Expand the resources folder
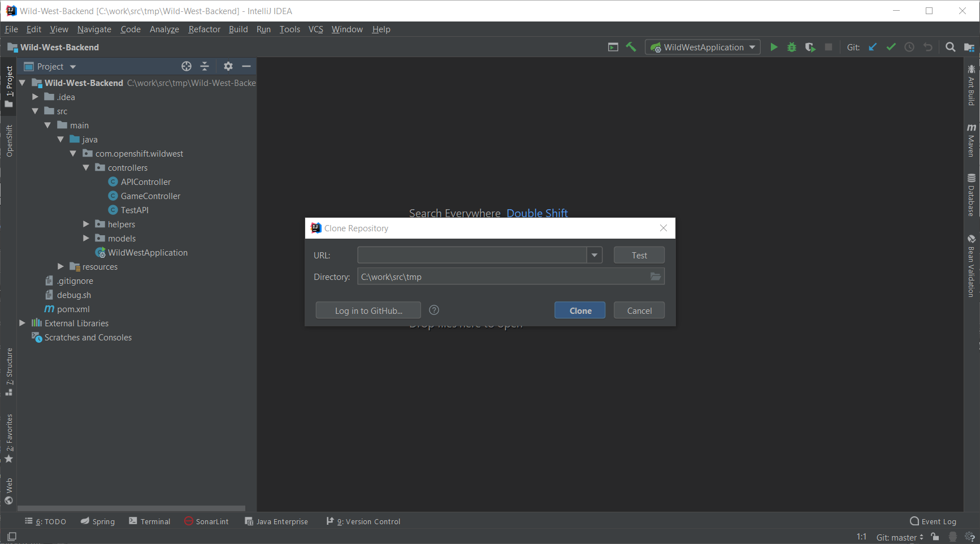This screenshot has height=544, width=980. [60, 266]
